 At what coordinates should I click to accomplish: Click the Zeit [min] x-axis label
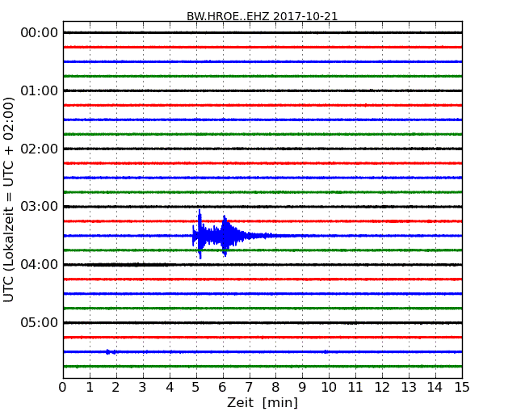point(262,402)
